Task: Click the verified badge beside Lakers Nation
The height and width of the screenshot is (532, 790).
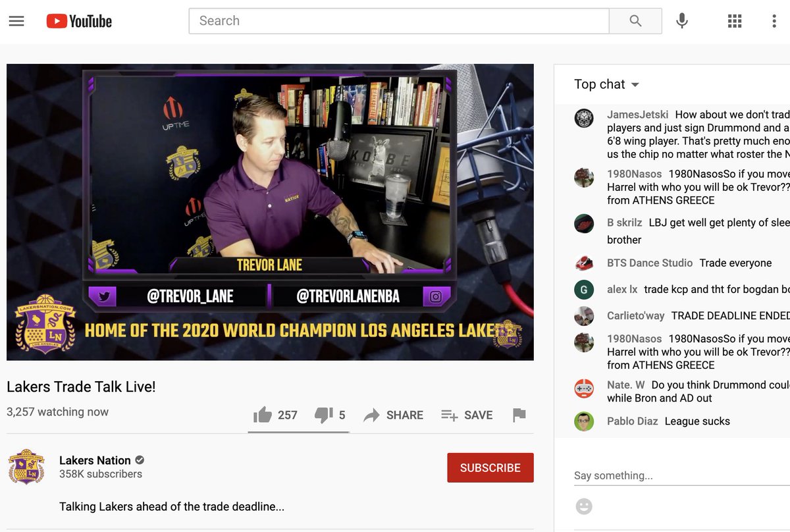Action: pos(140,460)
